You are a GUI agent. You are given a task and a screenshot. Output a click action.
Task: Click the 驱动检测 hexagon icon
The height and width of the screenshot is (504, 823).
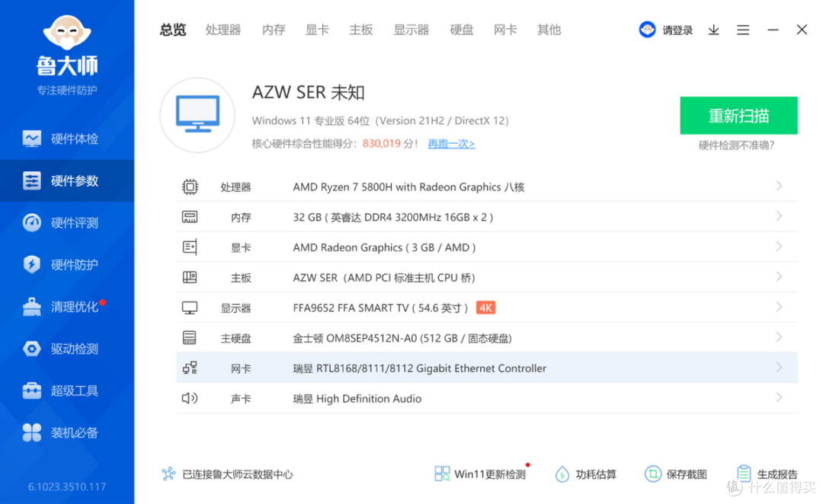pos(31,349)
